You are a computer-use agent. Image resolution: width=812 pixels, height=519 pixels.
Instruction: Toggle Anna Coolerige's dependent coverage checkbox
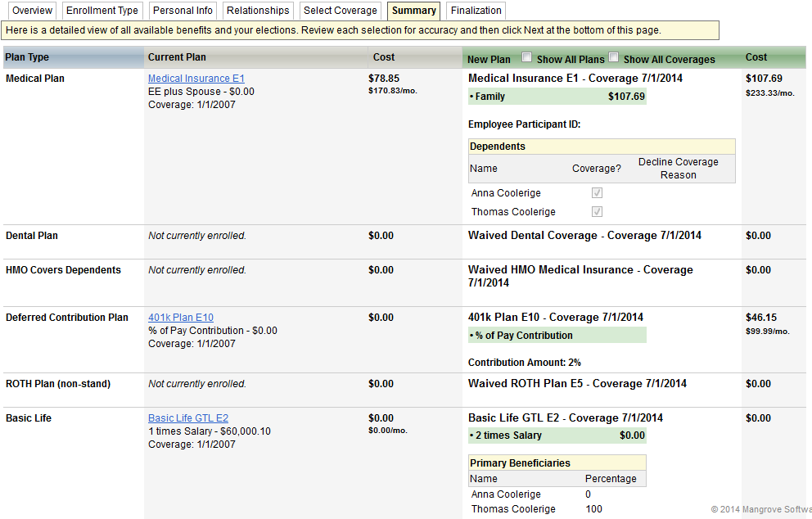point(597,193)
